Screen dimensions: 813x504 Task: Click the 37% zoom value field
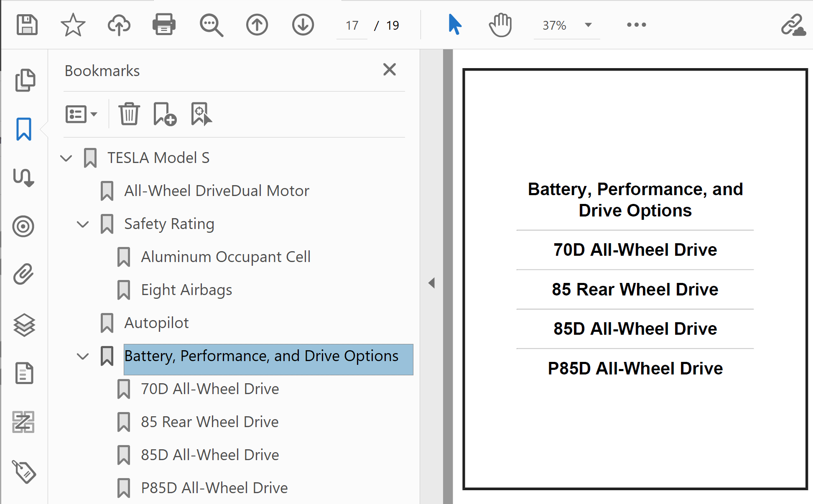pos(554,25)
